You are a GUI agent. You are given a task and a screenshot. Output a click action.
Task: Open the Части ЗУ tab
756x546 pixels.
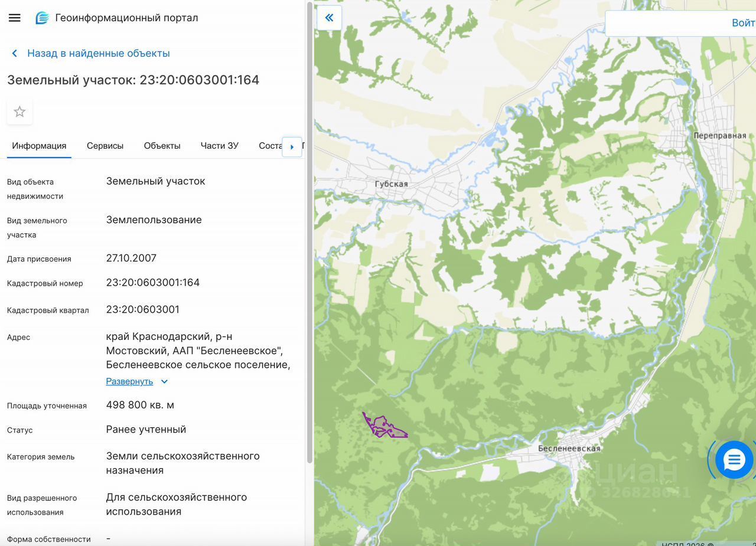[220, 146]
